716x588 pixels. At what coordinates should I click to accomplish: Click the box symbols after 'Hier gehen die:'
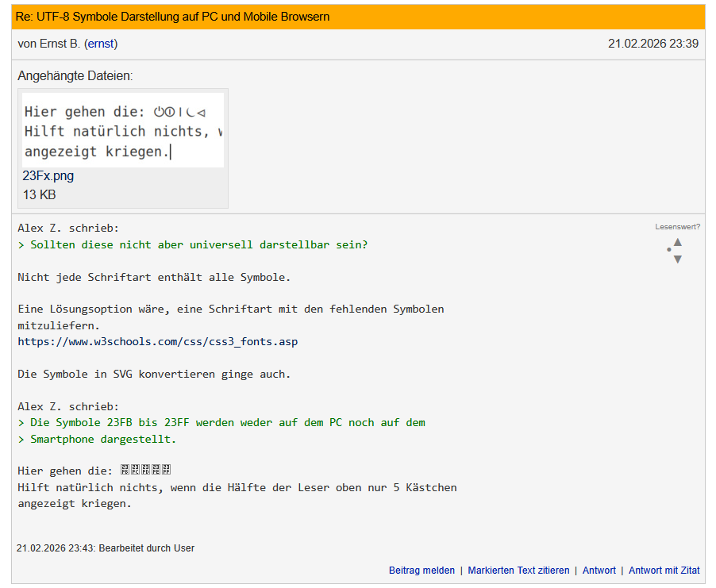[x=145, y=470]
